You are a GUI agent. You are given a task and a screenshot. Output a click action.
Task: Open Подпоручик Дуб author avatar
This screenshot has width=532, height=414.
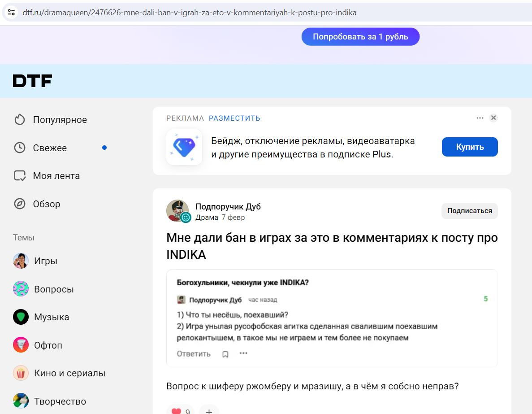tap(177, 211)
